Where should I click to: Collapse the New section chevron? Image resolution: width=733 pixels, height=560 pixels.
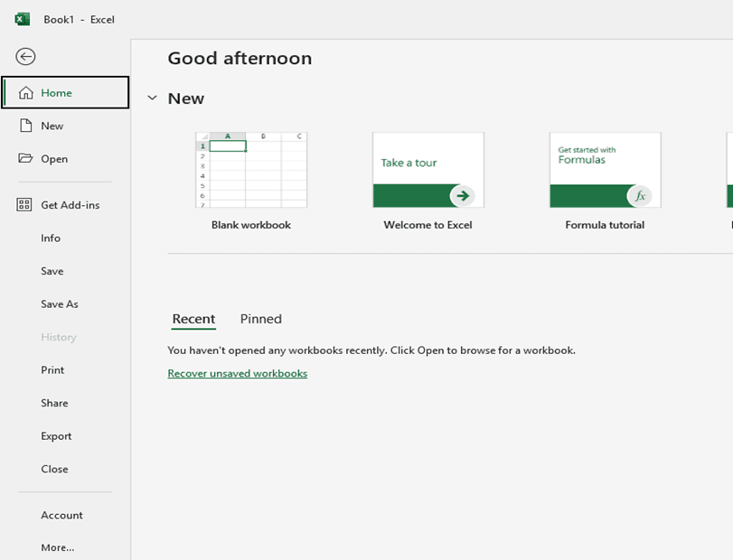click(x=152, y=98)
